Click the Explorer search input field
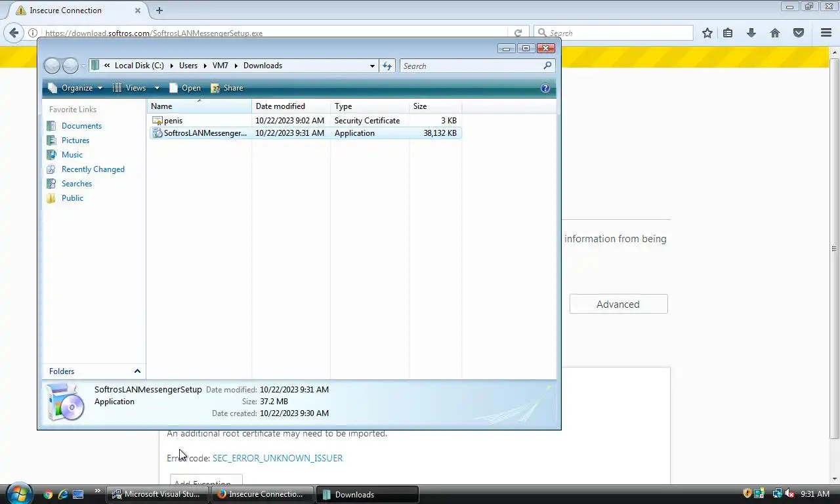Viewport: 840px width, 504px height. point(471,66)
